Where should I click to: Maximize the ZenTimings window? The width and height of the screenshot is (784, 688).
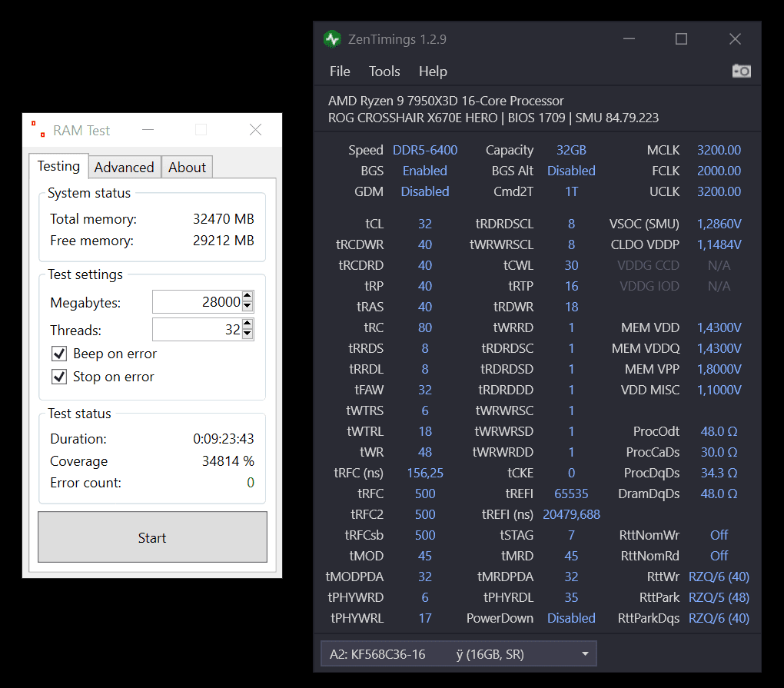point(681,39)
